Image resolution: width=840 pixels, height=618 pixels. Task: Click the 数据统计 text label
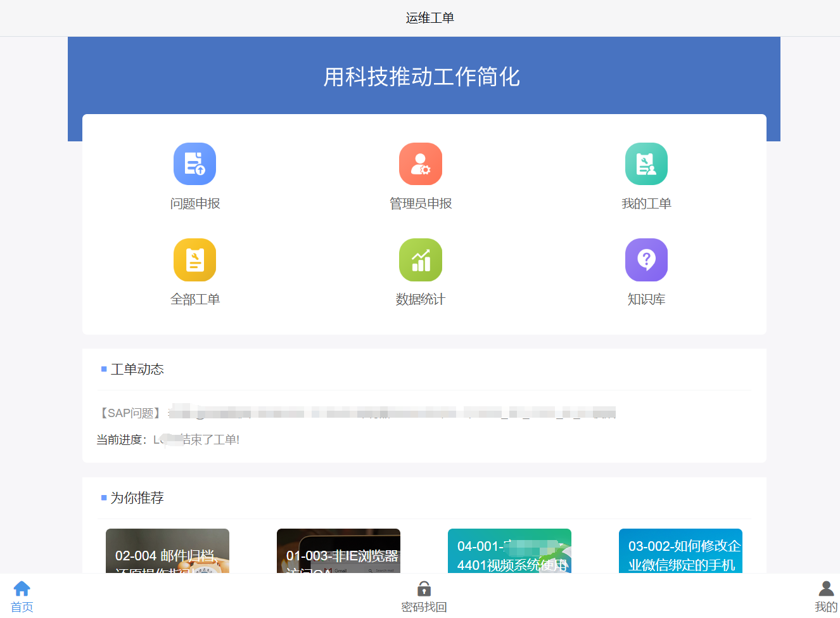420,299
